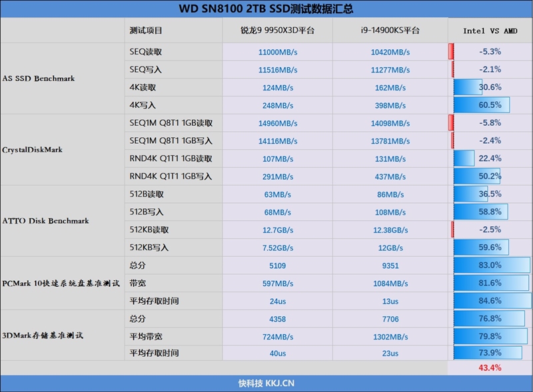Click the '快科技 KKJ.CN' footer text
Screen dimensions: 533x392
[x=266, y=383]
